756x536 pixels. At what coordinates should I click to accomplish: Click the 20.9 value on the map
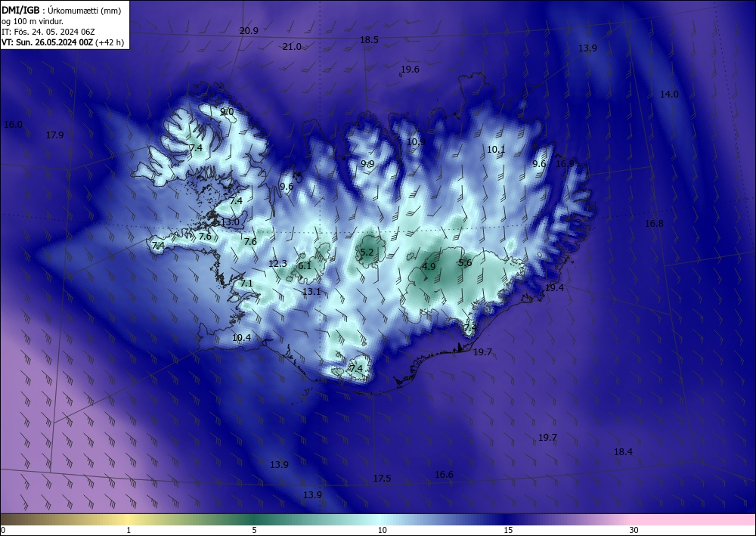click(x=249, y=31)
